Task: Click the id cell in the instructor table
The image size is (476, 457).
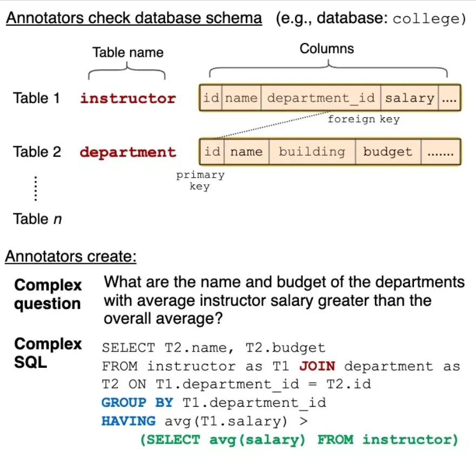Action: click(211, 98)
